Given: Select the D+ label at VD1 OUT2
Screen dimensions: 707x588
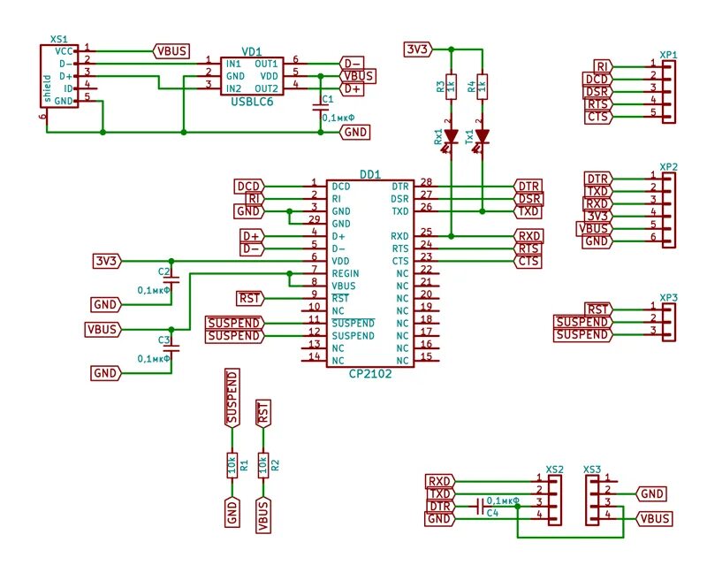Looking at the screenshot, I should [352, 89].
